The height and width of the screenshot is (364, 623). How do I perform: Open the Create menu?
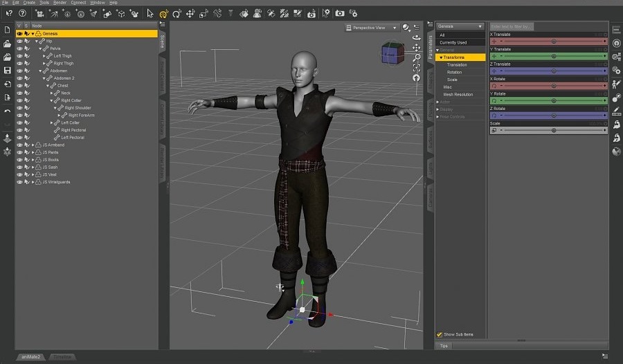[x=29, y=2]
